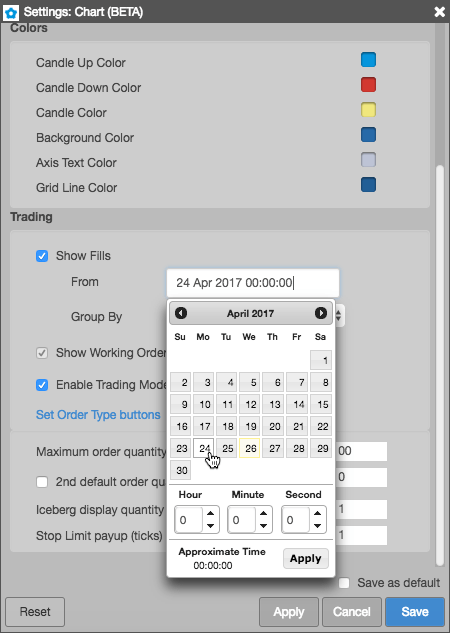Increase the Hour value with up arrow

coord(210,514)
